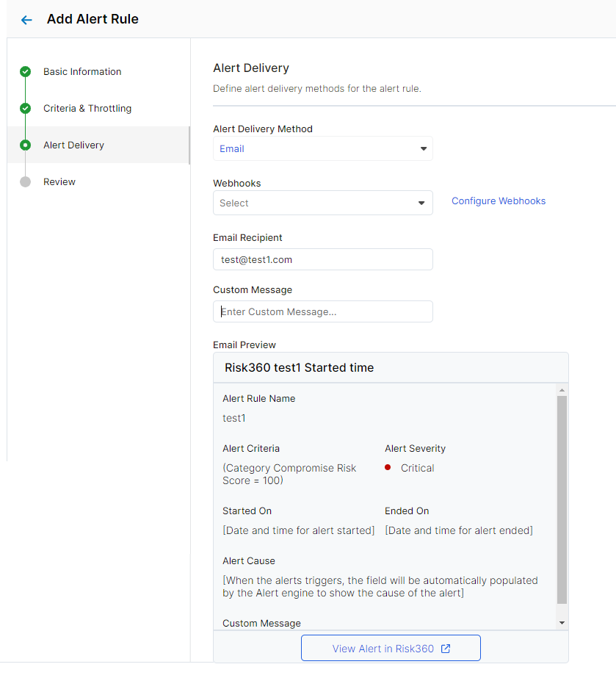616x678 pixels.
Task: Expand the Email delivery method selector
Action: (x=422, y=148)
